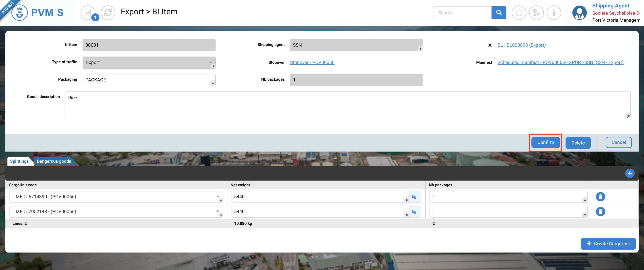Screen dimensions: 644x270
Task: Click the power logout icon
Action: [519, 12]
